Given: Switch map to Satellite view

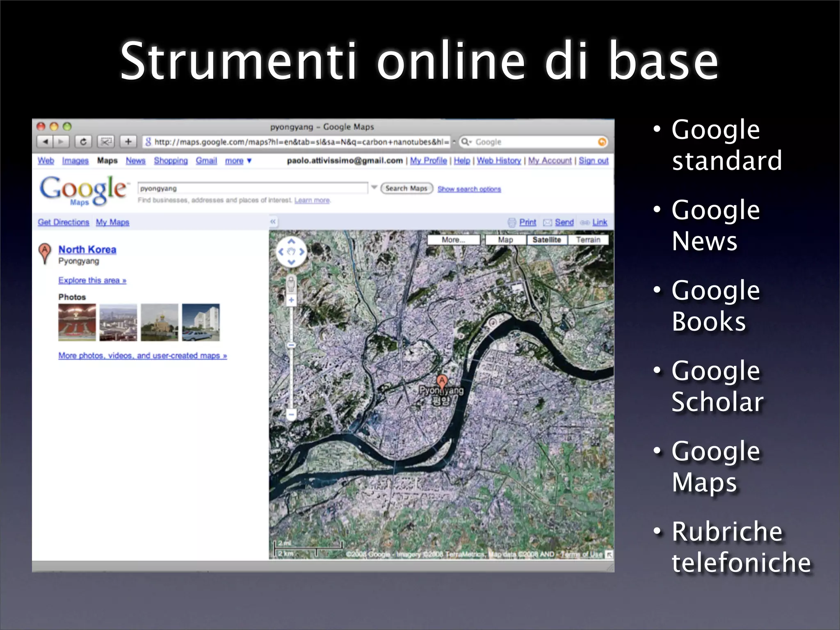Looking at the screenshot, I should point(546,240).
